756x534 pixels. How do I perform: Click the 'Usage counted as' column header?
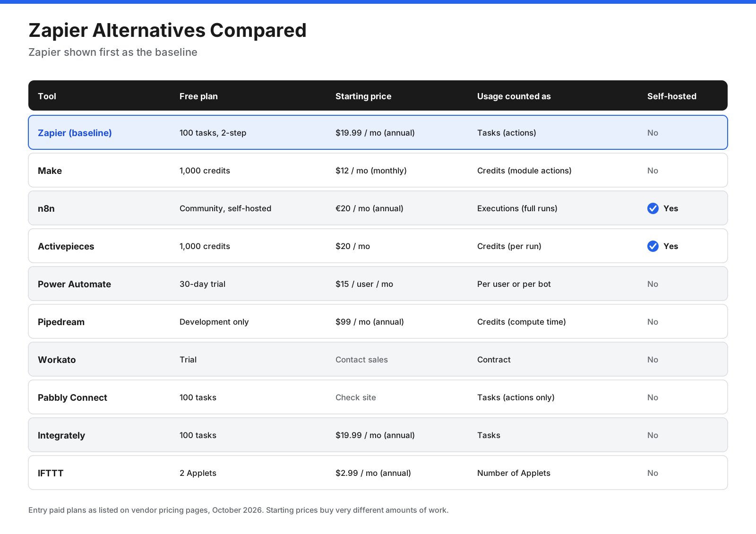click(514, 96)
